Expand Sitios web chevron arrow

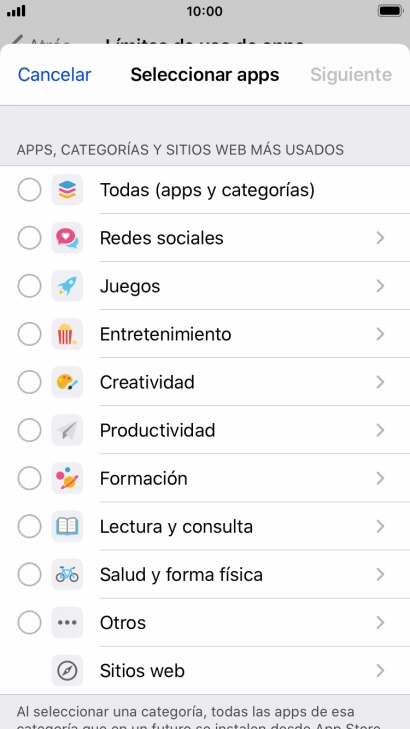[x=380, y=671]
